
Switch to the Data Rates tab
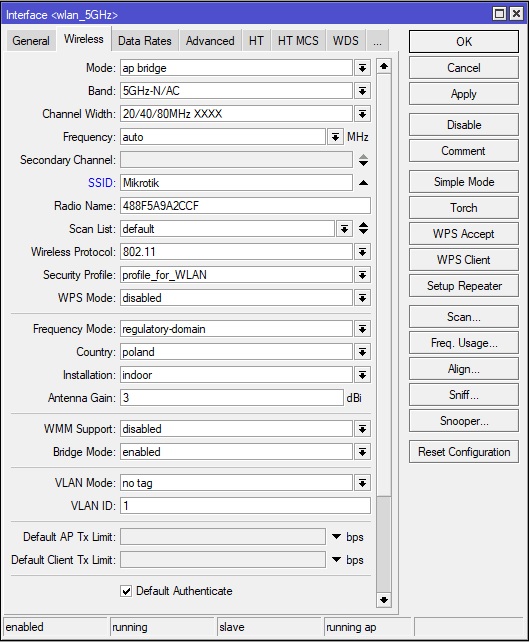pyautogui.click(x=145, y=41)
